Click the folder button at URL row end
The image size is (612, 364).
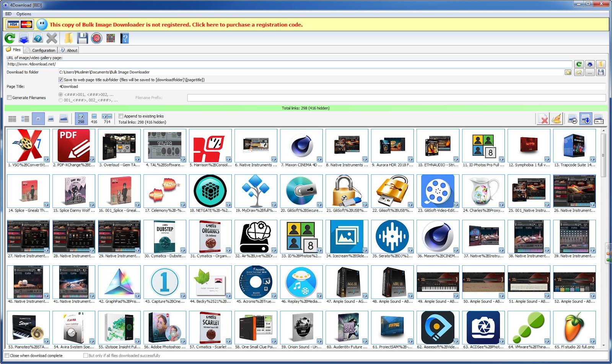pyautogui.click(x=601, y=64)
